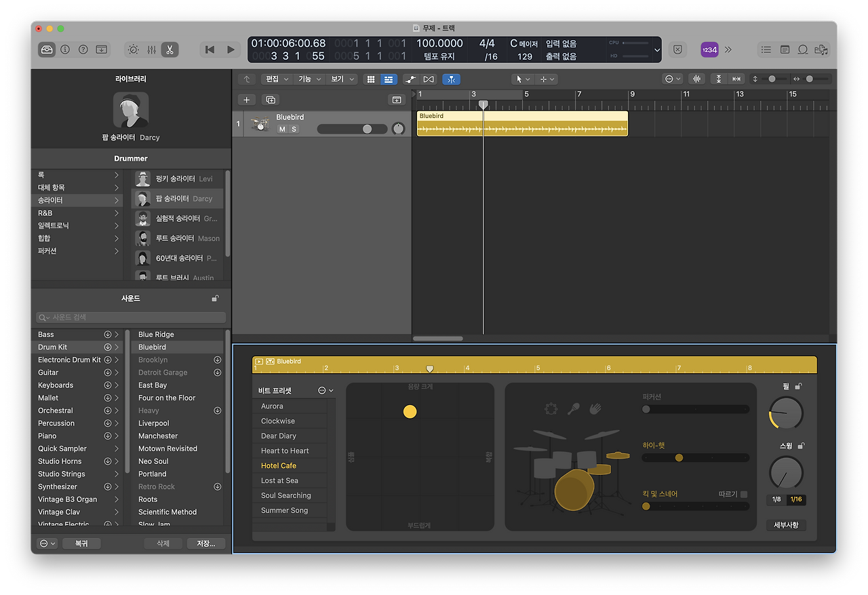
Task: Click the track header tray-arrow button
Action: click(x=397, y=100)
